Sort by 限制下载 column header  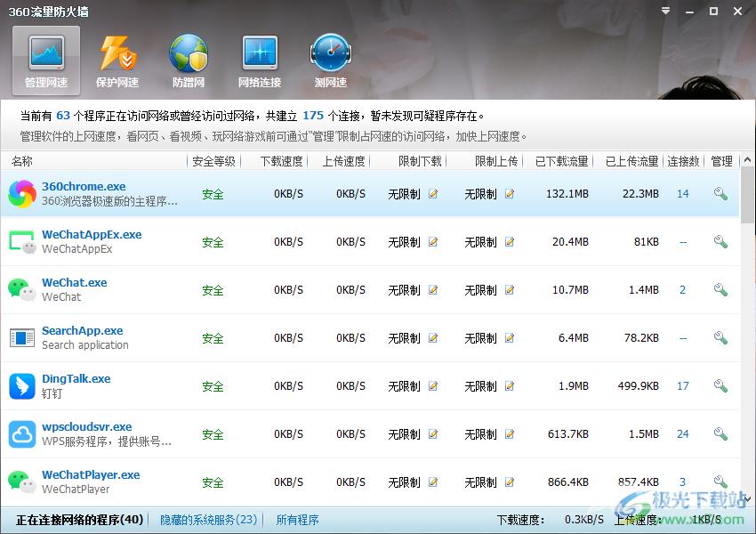pyautogui.click(x=420, y=161)
